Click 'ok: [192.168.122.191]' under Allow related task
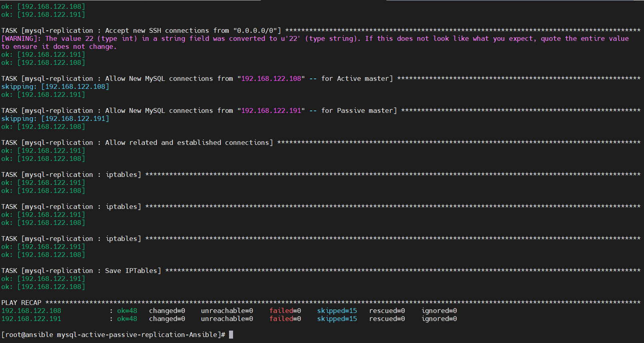 [43, 150]
